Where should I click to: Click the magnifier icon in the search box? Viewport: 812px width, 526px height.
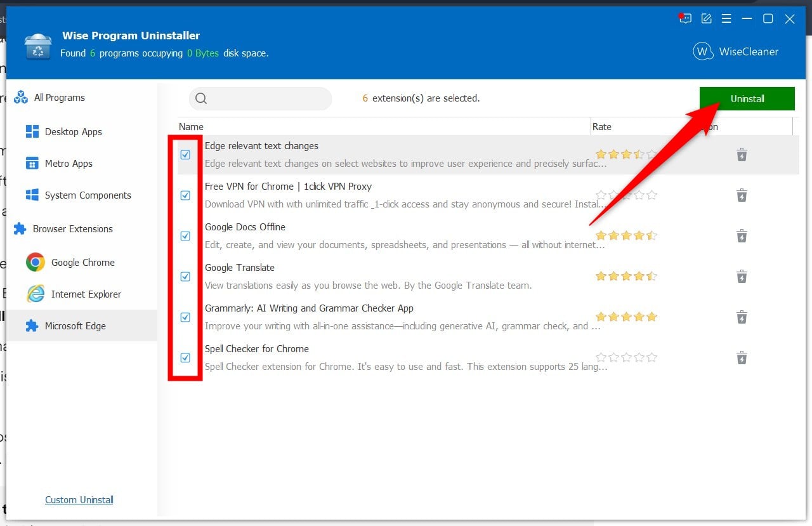[201, 98]
